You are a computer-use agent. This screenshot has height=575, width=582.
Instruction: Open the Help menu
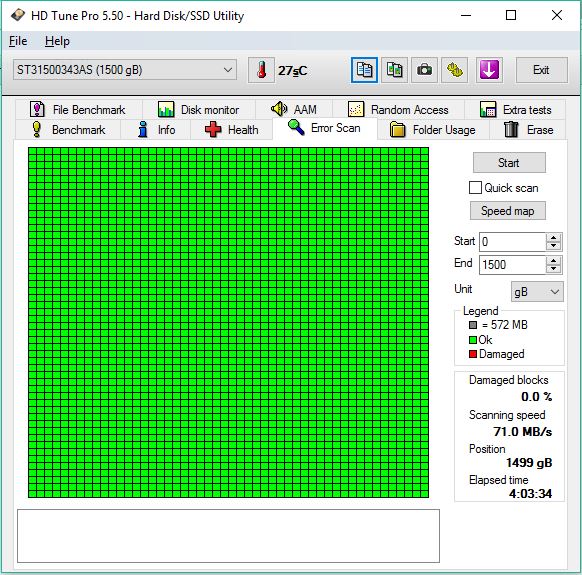pyautogui.click(x=57, y=41)
